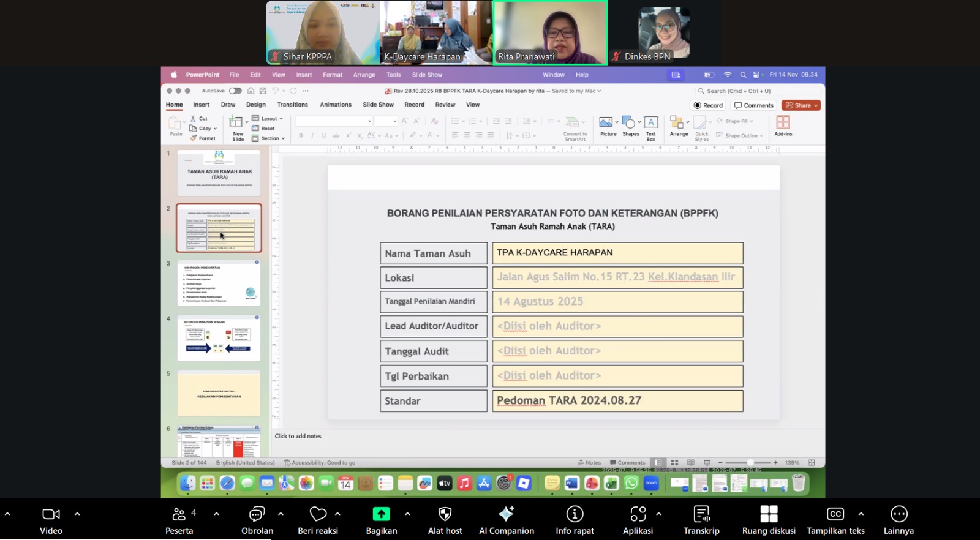Toggle the AutoSave switch in PowerPoint
This screenshot has height=540, width=980.
coord(235,91)
